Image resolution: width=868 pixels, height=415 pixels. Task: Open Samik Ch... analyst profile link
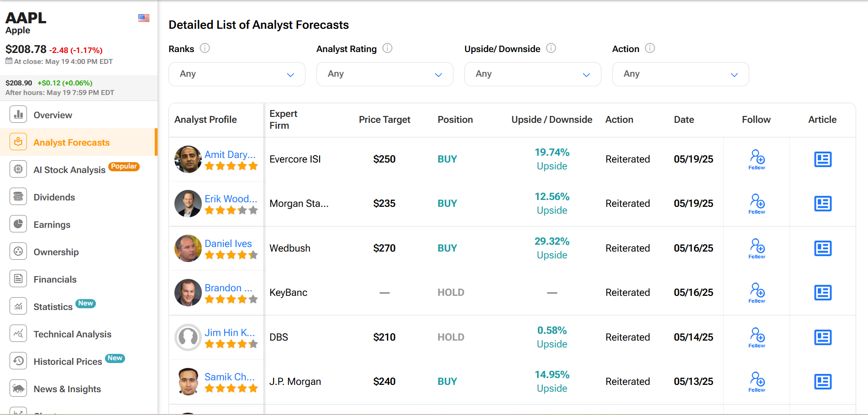(230, 377)
